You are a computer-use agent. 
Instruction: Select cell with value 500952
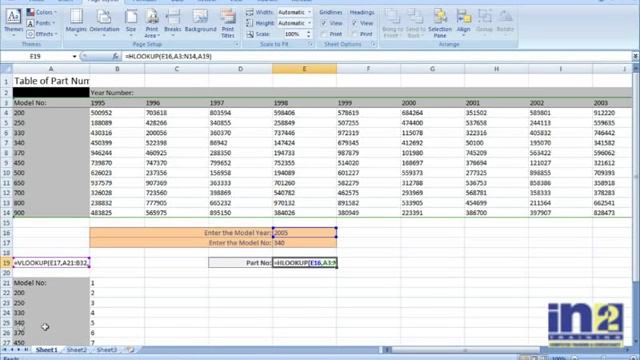tap(117, 113)
